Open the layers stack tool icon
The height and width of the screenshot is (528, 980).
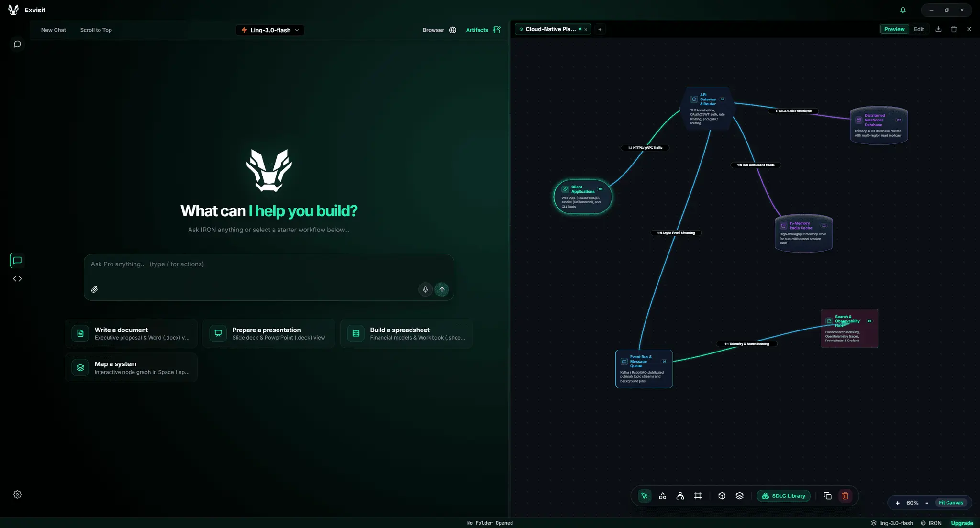click(x=739, y=496)
